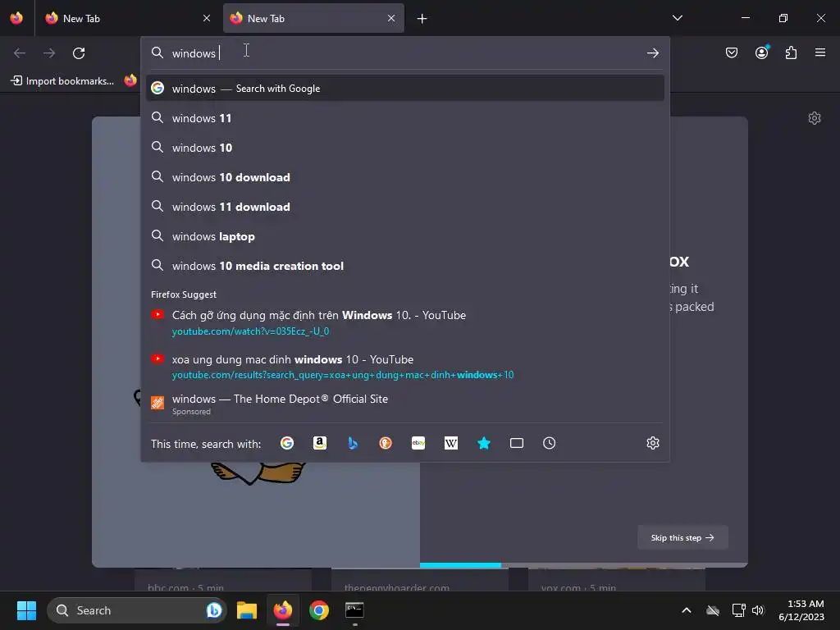The image size is (840, 630).
Task: Open search settings gear in the dropdown
Action: (652, 443)
